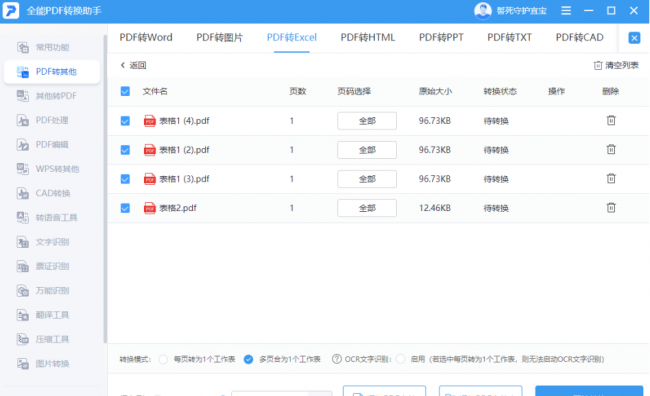This screenshot has height=396, width=650.
Task: Switch to the PDF转TXT tab
Action: 509,38
